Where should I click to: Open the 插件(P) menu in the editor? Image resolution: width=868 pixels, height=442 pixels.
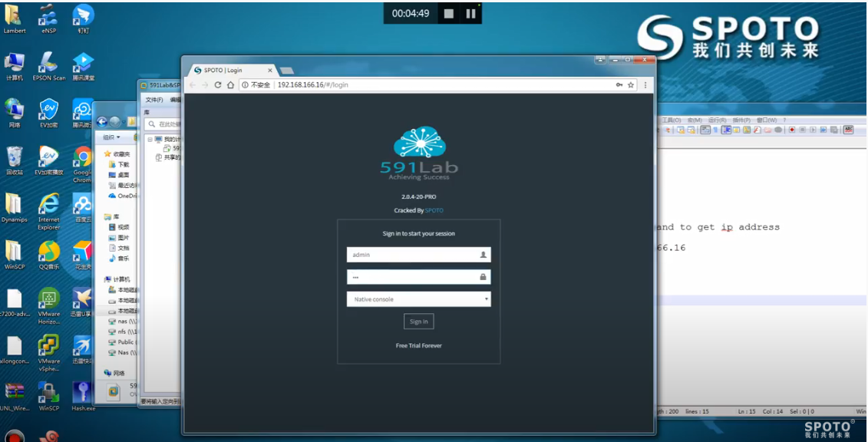[741, 120]
